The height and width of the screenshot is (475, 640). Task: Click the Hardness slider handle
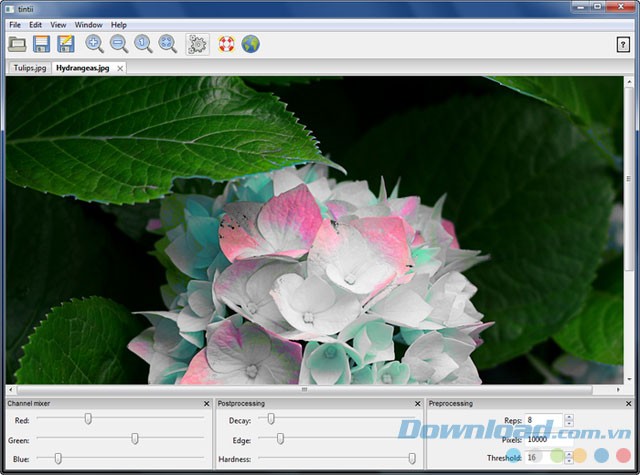(x=412, y=459)
